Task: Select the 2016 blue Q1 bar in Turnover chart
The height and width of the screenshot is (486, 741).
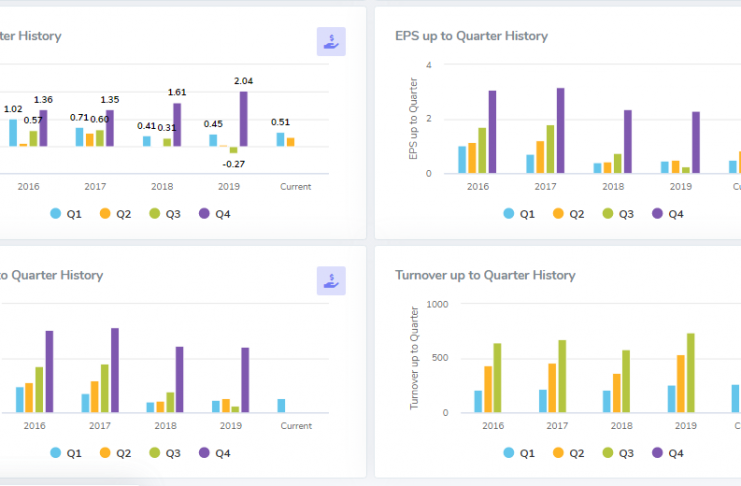Action: click(x=478, y=401)
